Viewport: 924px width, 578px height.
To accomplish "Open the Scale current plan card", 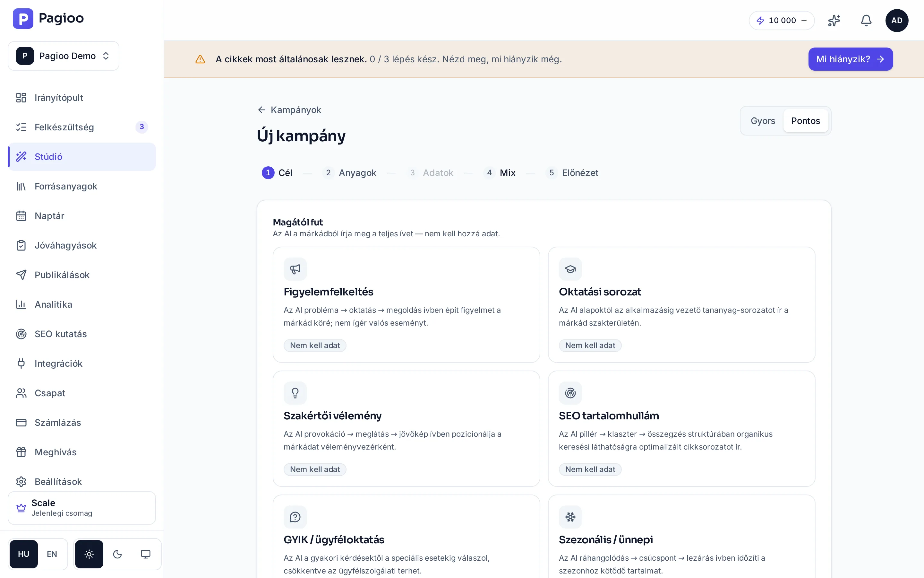I will (x=82, y=508).
